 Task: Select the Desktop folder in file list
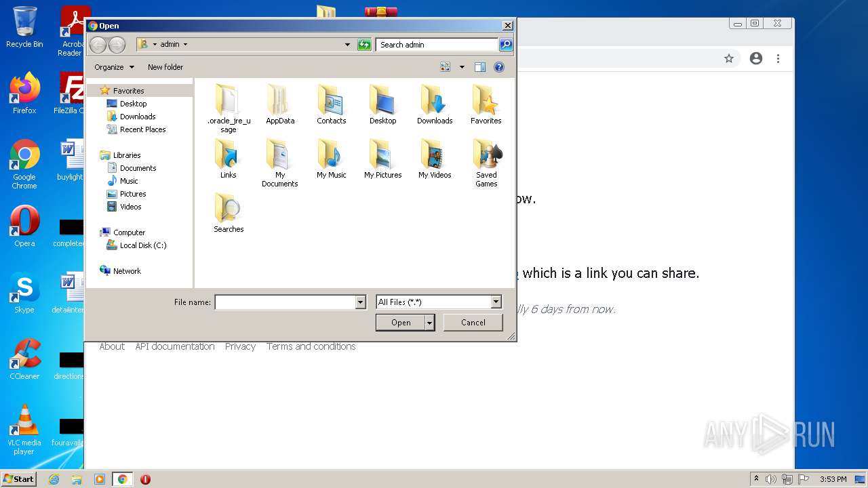(x=382, y=105)
